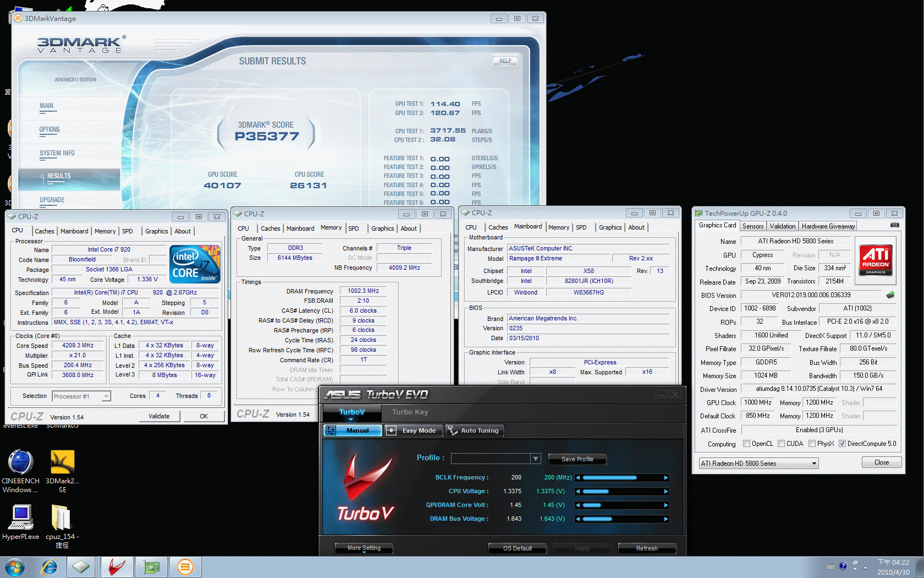Launch Internet Explorer from the taskbar
The height and width of the screenshot is (578, 924).
(x=49, y=567)
